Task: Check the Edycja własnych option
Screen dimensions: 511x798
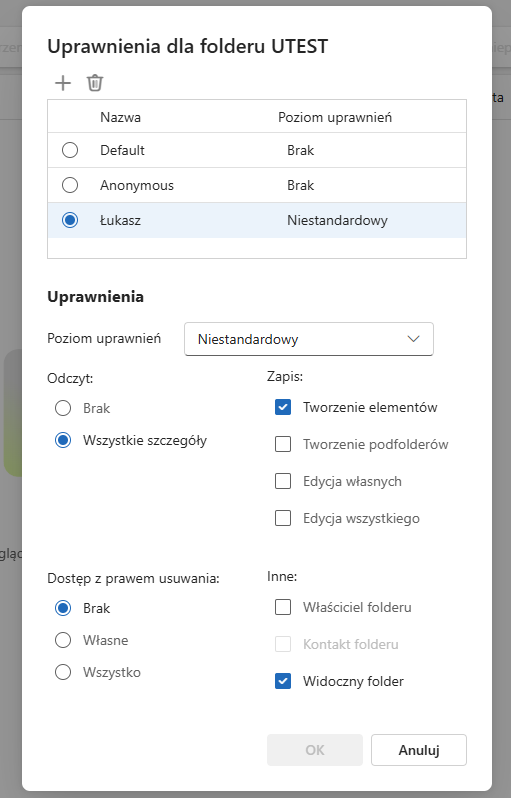Action: [x=283, y=481]
